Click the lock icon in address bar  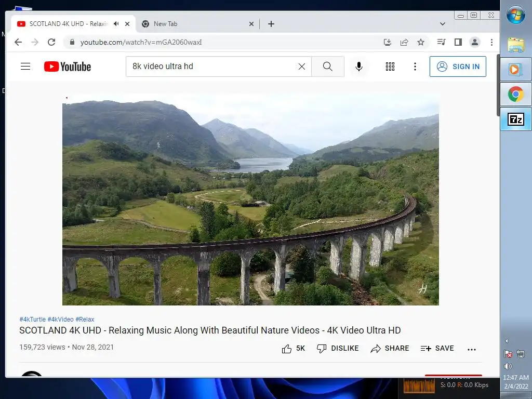click(x=72, y=42)
